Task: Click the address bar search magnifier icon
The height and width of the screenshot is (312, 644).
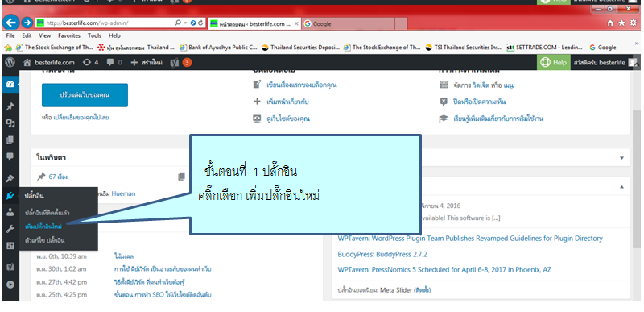Action: tap(178, 23)
